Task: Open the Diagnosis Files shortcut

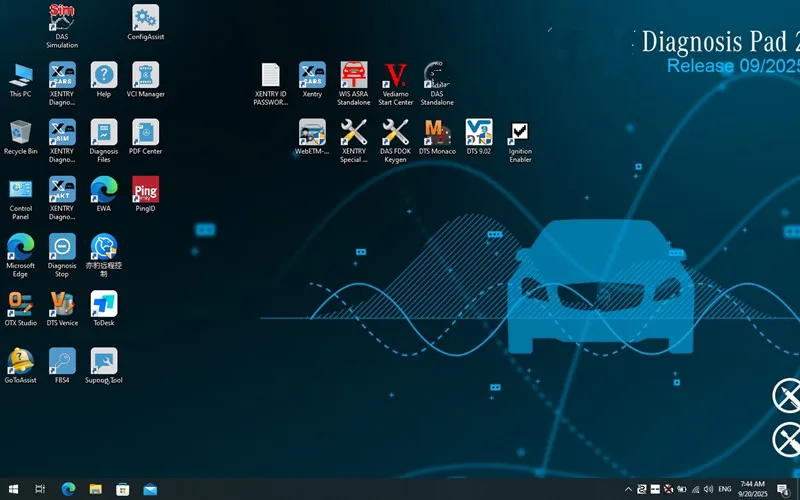Action: (x=104, y=140)
